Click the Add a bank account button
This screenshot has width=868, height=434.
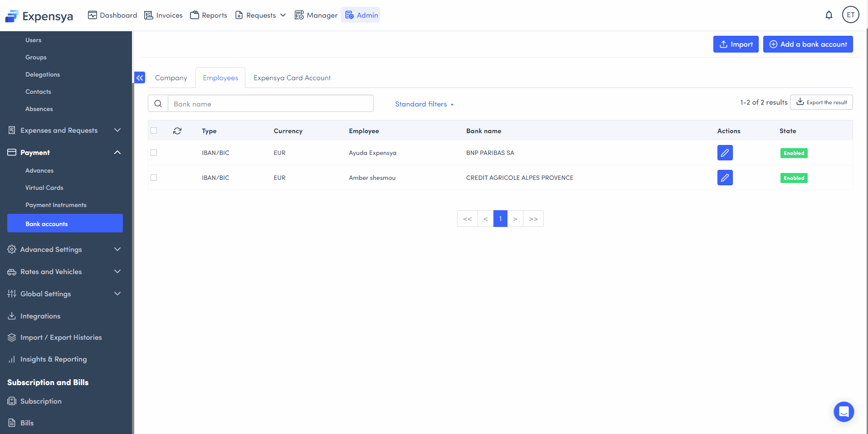pyautogui.click(x=808, y=44)
